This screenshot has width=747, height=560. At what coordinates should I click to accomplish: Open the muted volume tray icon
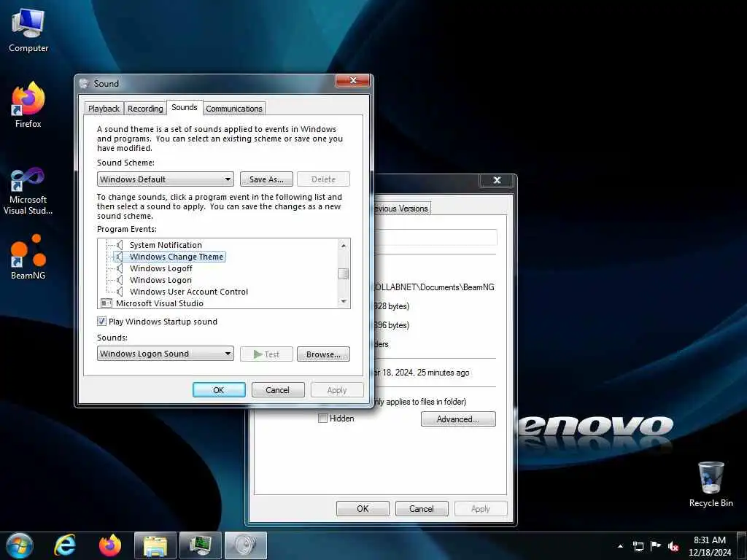[x=673, y=546]
